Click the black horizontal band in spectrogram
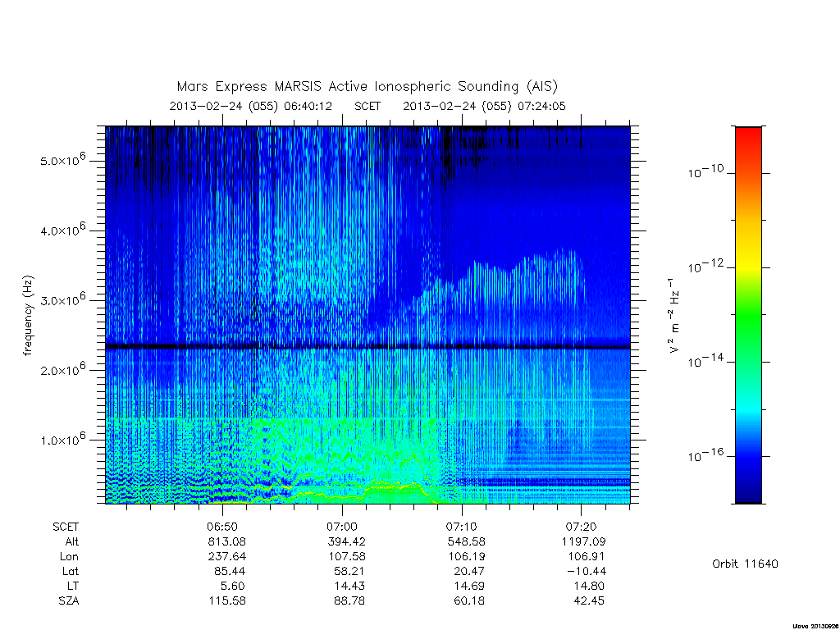Screen dimensions: 840x630 point(367,347)
